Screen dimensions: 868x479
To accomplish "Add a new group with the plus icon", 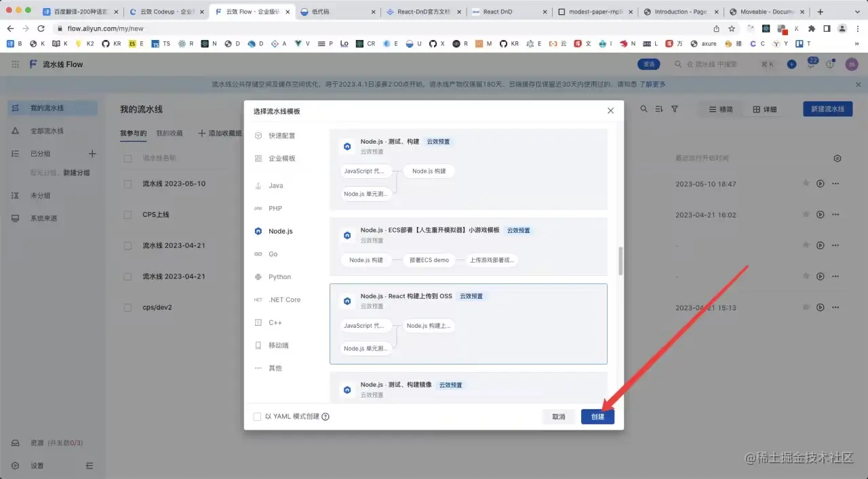I will (x=92, y=154).
